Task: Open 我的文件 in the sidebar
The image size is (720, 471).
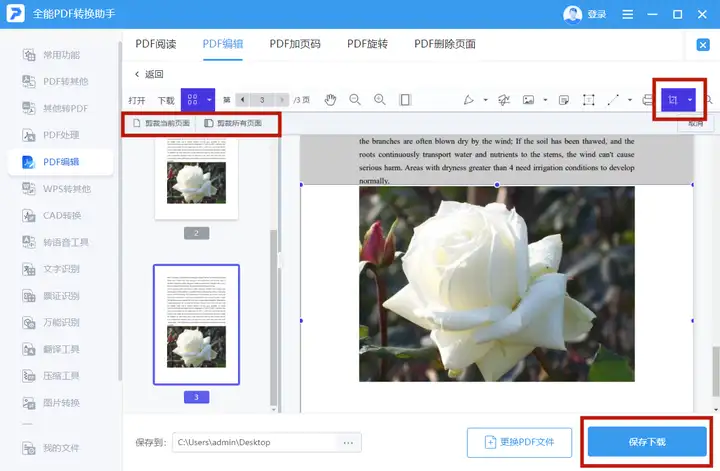Action: pos(61,448)
